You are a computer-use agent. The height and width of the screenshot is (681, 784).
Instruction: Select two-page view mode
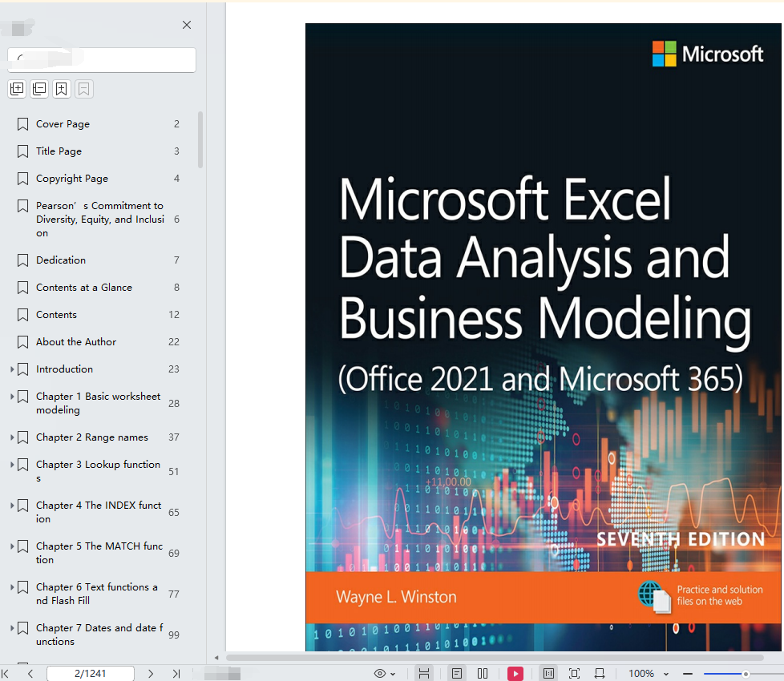(x=483, y=674)
